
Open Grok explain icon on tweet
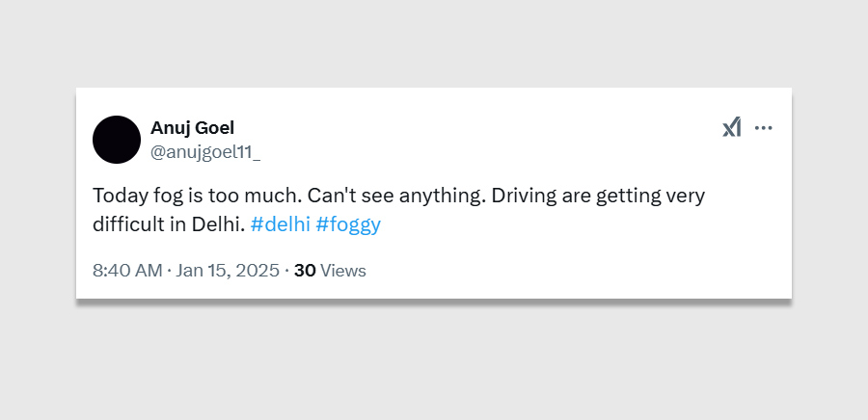732,127
